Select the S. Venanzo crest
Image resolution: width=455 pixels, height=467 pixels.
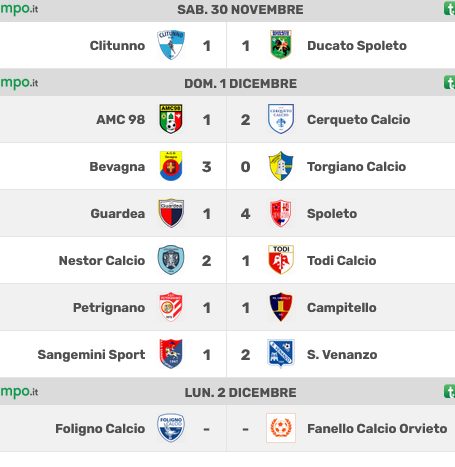(281, 354)
